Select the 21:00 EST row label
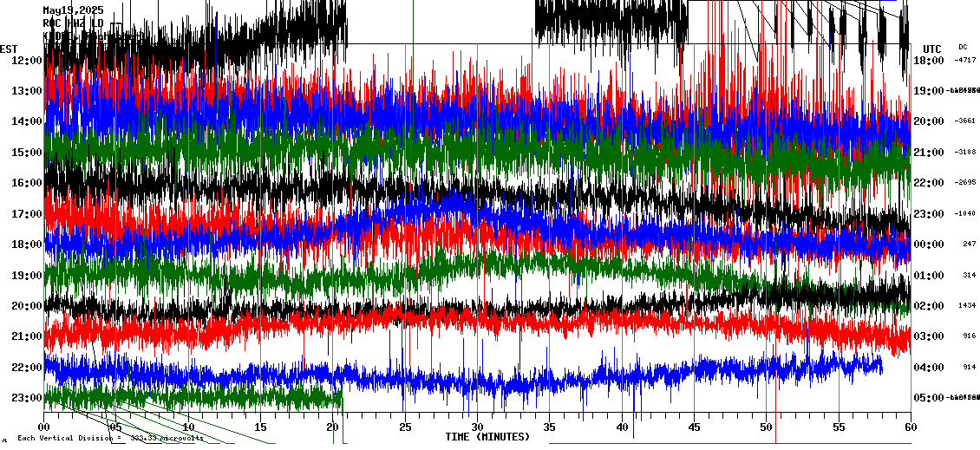Viewport: 980px width, 450px height. (28, 336)
